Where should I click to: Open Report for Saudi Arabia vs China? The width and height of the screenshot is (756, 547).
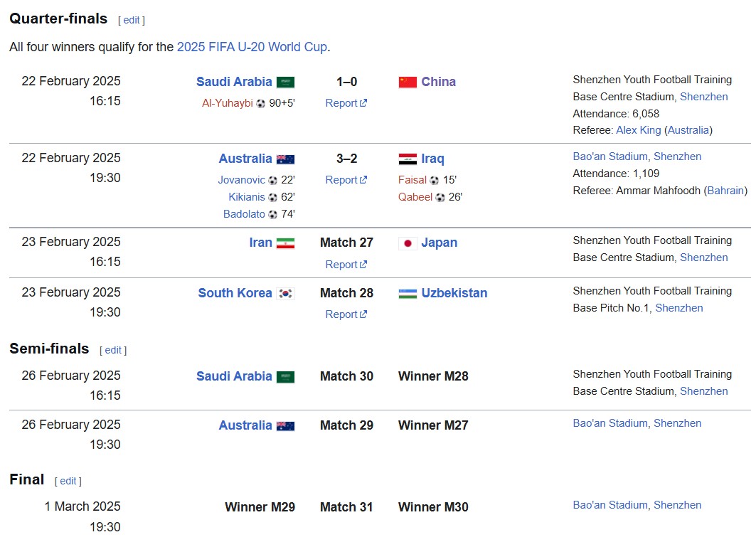tap(346, 103)
